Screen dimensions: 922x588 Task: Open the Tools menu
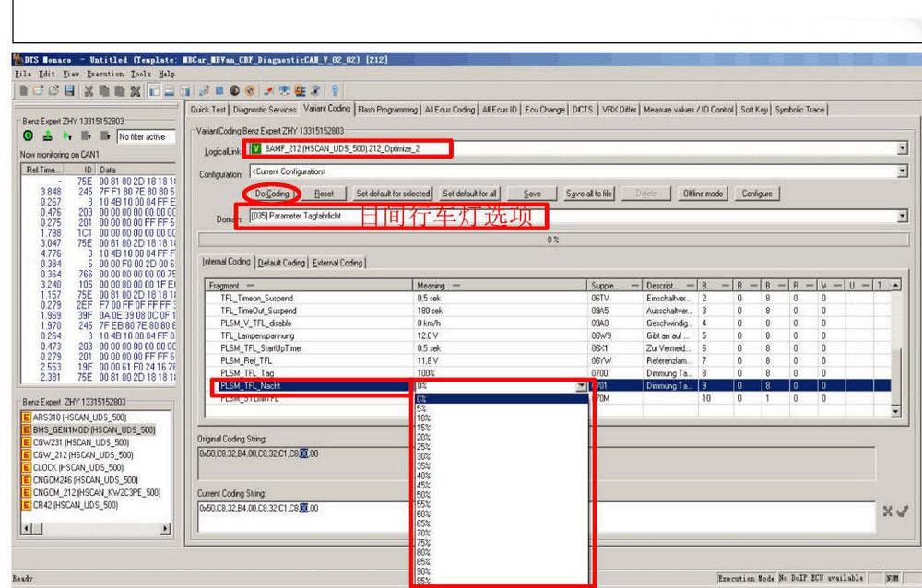[x=141, y=74]
